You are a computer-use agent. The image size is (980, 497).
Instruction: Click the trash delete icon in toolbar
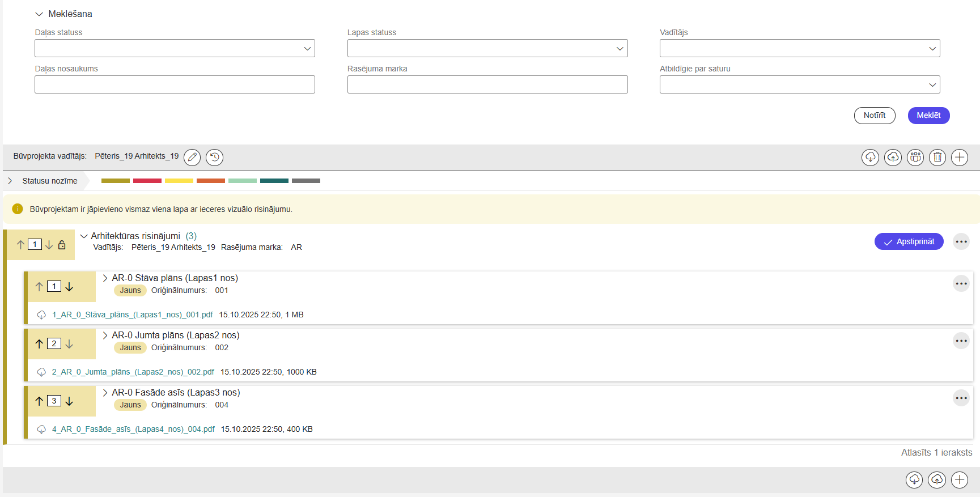937,157
